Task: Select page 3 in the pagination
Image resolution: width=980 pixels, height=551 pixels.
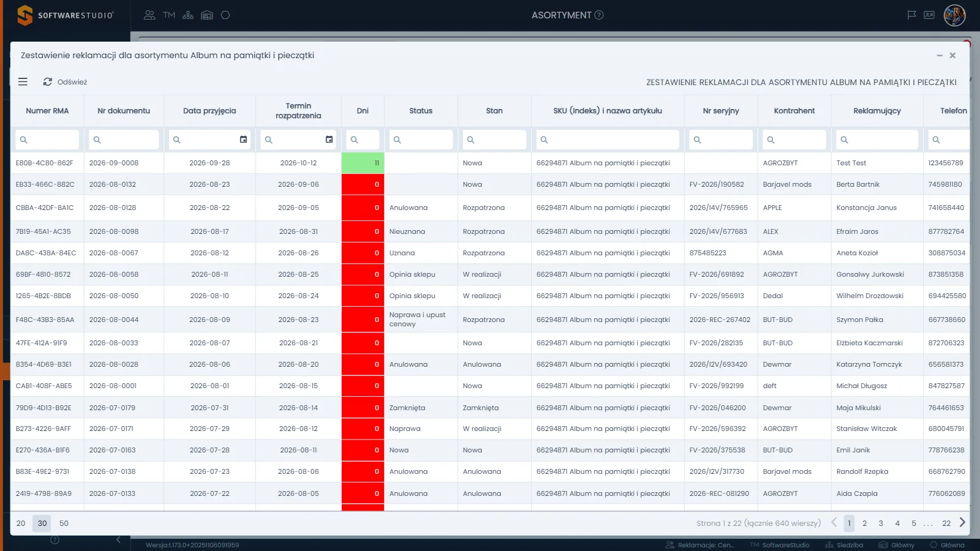Action: pos(881,523)
